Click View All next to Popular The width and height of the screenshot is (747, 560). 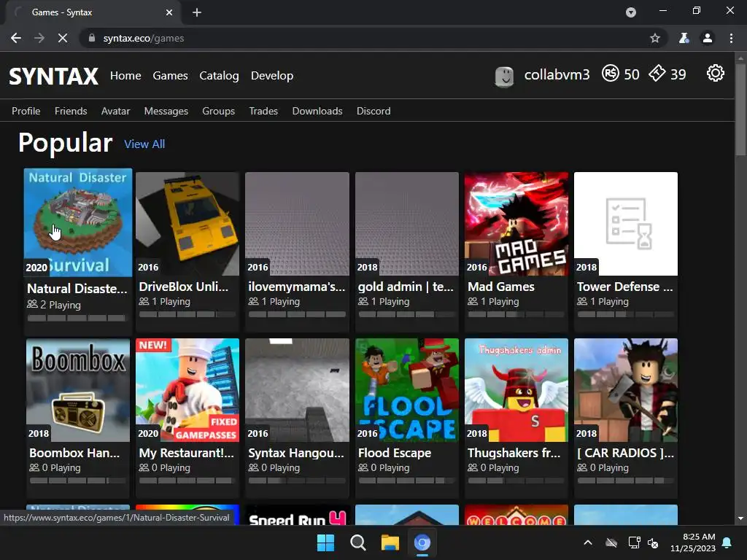pos(144,144)
